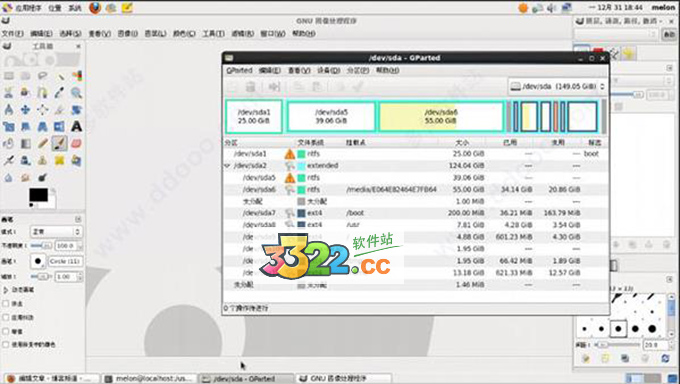Click the GParted resize/move toolbar icon
Image resolution: width=680 pixels, height=384 pixels.
[x=274, y=87]
